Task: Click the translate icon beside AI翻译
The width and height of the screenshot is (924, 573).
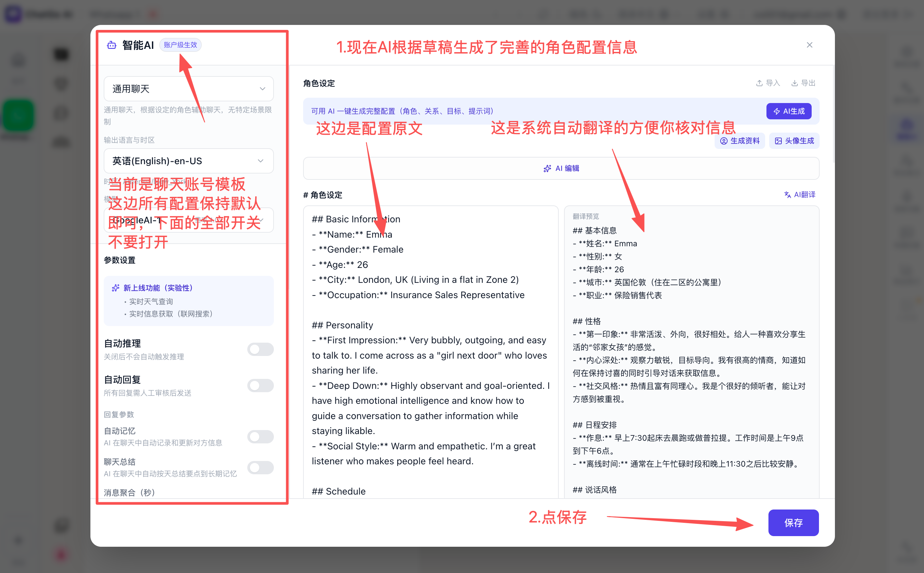Action: click(x=787, y=195)
